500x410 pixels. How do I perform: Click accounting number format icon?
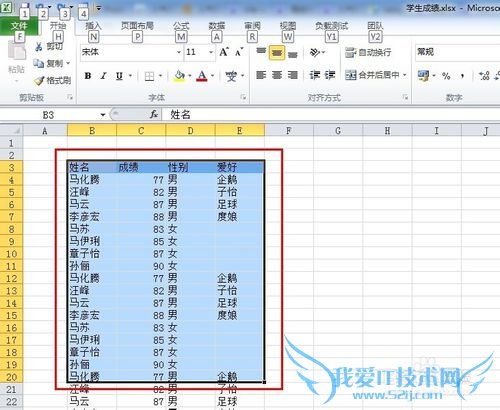[x=423, y=76]
